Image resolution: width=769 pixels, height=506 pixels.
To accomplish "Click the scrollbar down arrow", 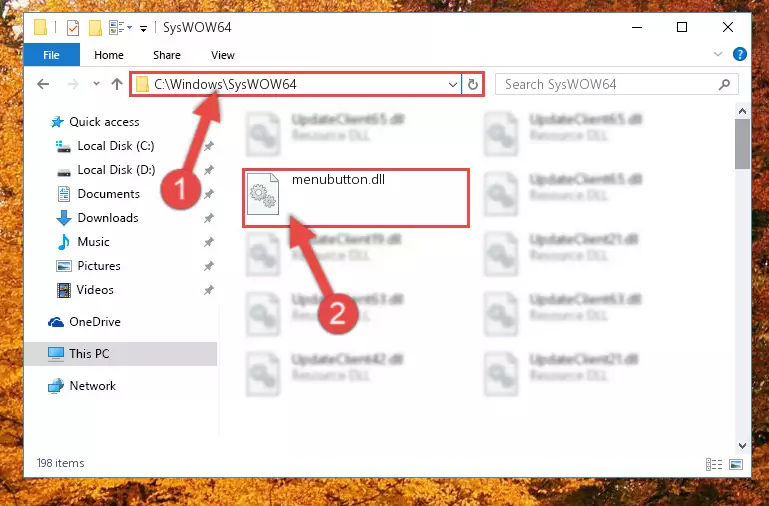I will coord(743,446).
